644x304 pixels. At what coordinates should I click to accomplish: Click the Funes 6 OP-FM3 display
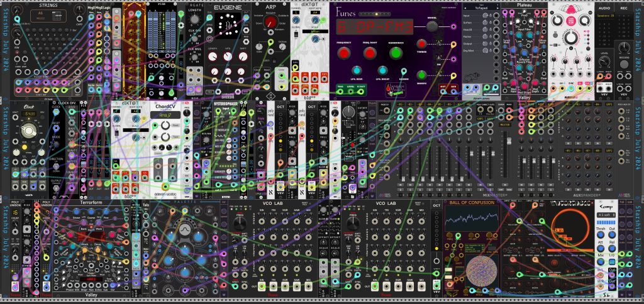(x=375, y=27)
